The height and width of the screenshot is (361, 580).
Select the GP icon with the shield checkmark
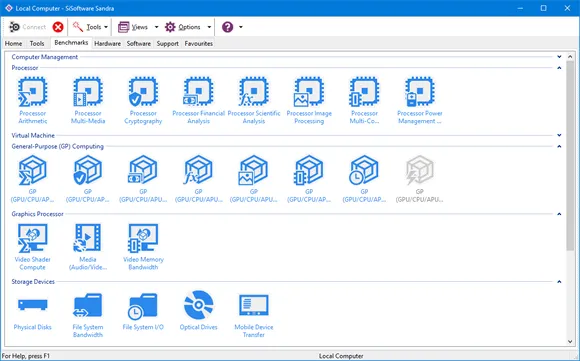point(88,179)
